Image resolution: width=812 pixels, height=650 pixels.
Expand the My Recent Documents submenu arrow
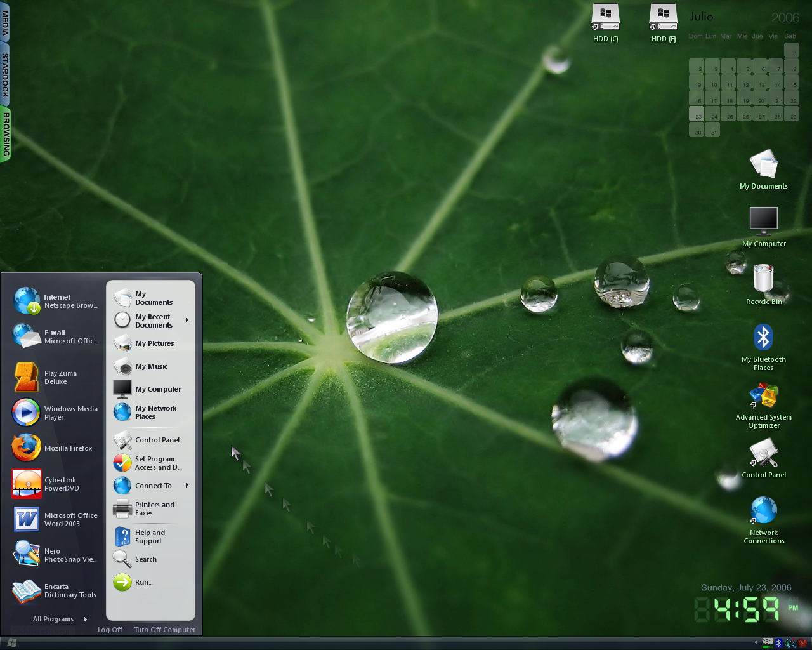click(187, 321)
